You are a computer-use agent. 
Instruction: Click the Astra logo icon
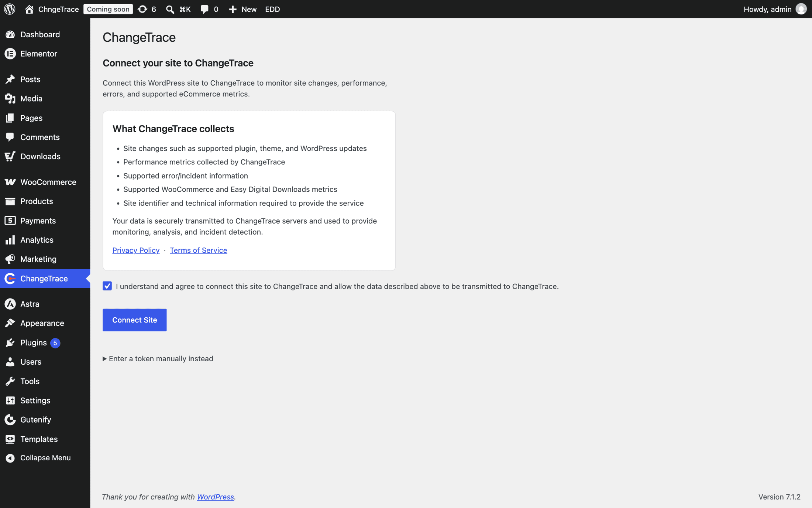[x=10, y=304]
